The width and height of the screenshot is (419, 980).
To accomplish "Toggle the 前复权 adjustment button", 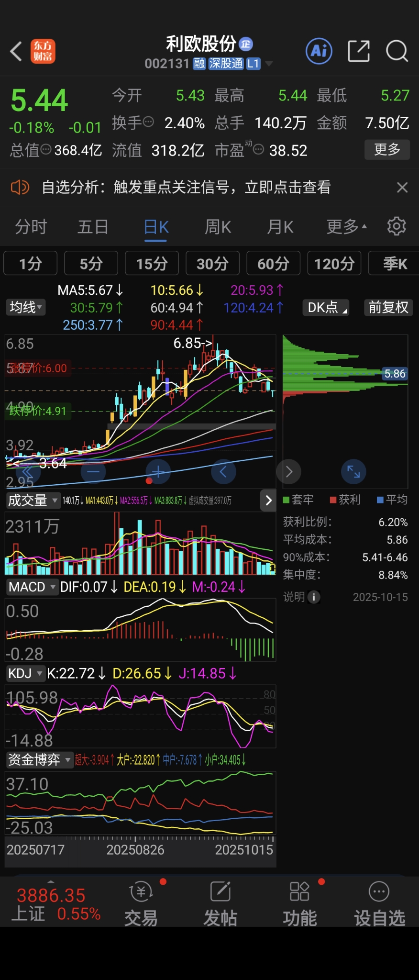I will (x=388, y=307).
